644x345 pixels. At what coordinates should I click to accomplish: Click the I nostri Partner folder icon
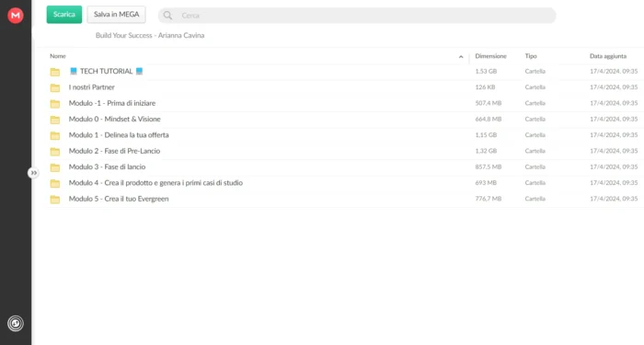54,88
